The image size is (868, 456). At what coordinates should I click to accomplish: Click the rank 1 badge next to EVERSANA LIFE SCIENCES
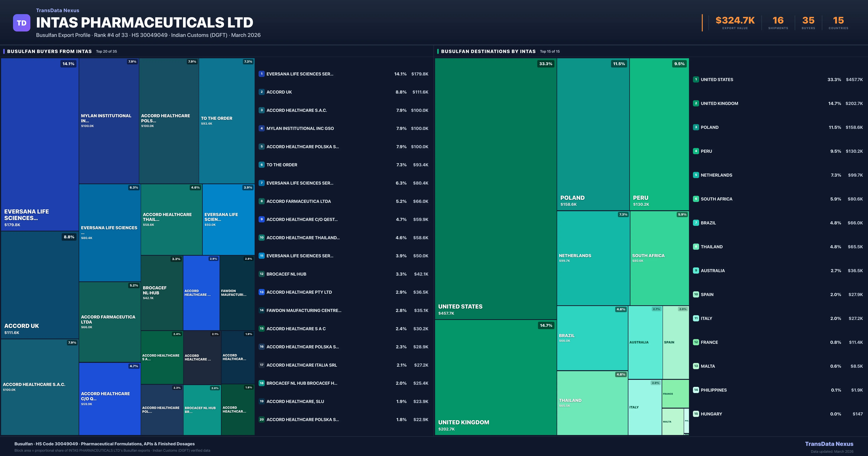pyautogui.click(x=262, y=74)
